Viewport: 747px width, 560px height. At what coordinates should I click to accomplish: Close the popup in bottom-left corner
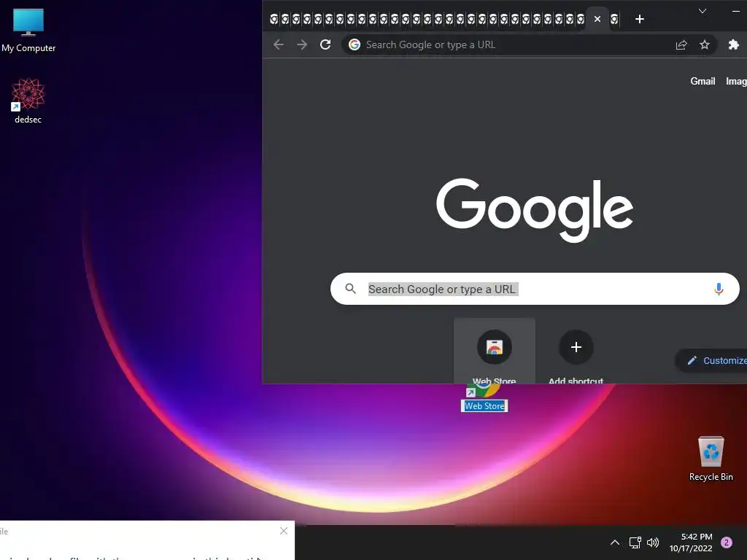tap(284, 531)
